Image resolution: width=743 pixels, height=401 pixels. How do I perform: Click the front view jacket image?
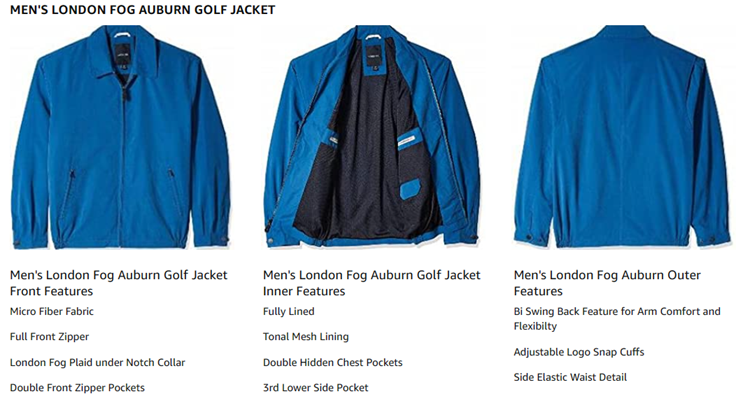(x=120, y=140)
